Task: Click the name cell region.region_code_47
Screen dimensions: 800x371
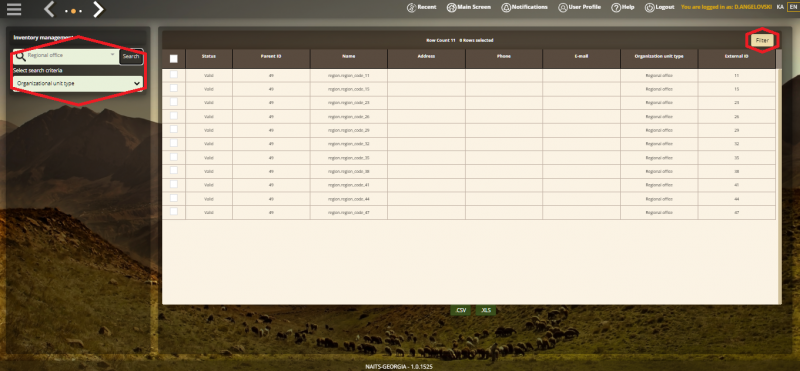Action: click(349, 212)
